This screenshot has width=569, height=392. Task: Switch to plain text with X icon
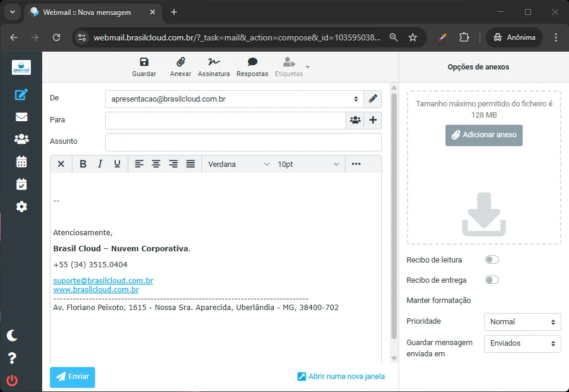pos(61,164)
